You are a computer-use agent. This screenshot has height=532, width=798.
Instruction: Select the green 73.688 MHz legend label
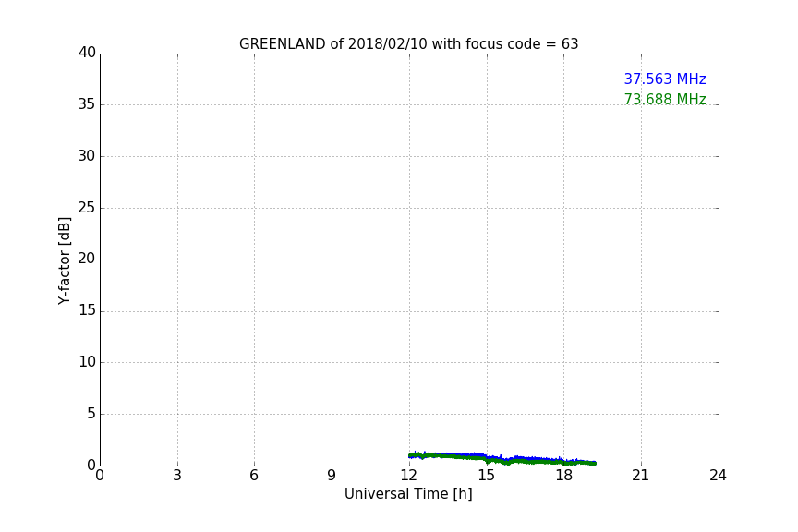coord(665,99)
